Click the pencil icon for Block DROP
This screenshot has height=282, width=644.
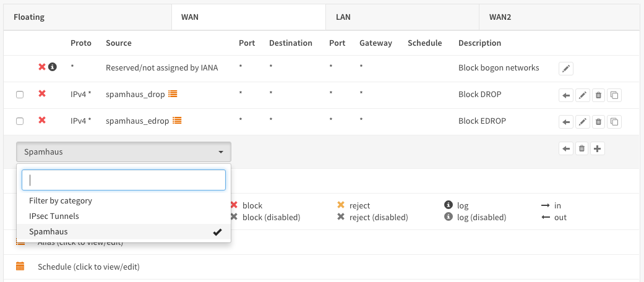tap(582, 95)
